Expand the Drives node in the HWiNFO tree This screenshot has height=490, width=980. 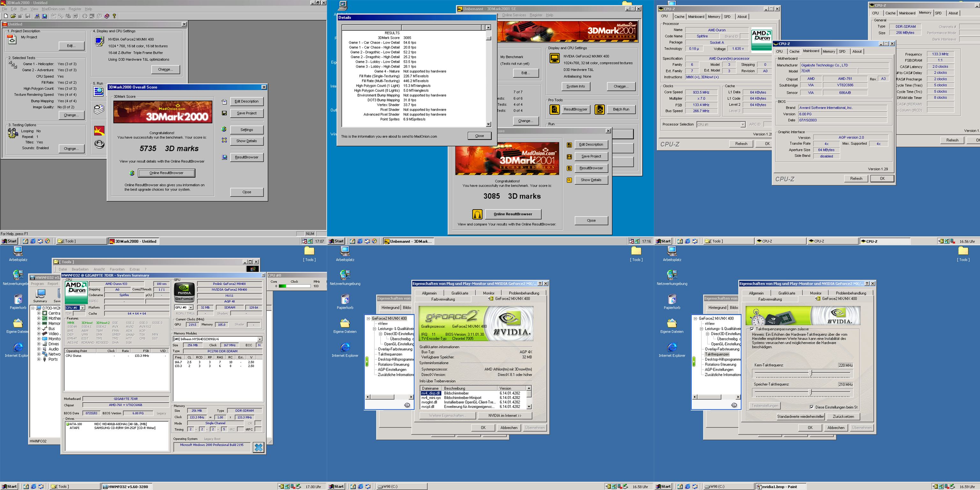point(39,344)
